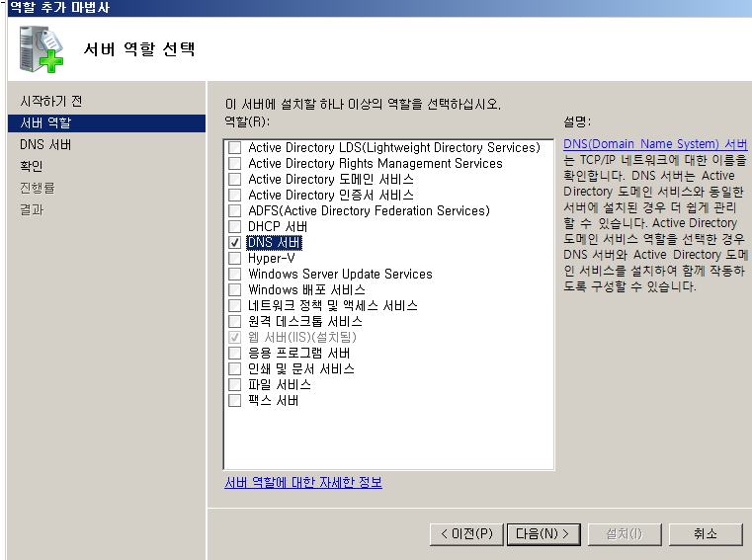
Task: Check Windows 배포 서비스 checkbox
Action: pyautogui.click(x=234, y=289)
